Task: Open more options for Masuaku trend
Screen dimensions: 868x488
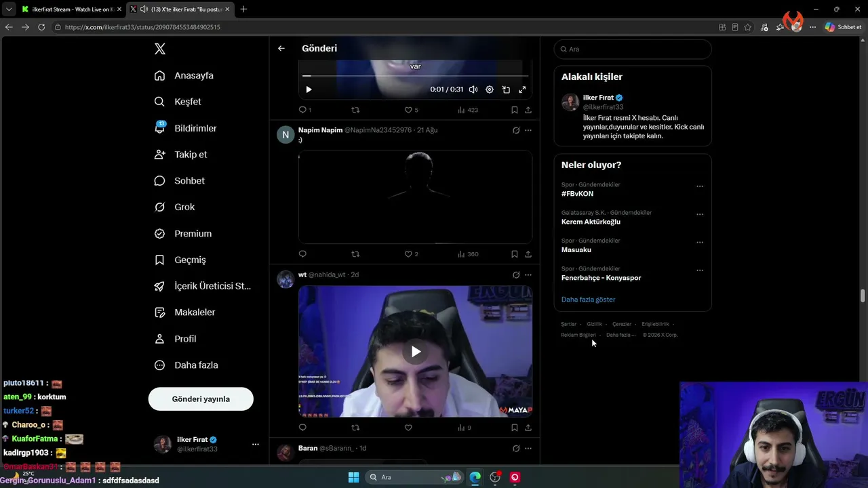Action: click(700, 243)
